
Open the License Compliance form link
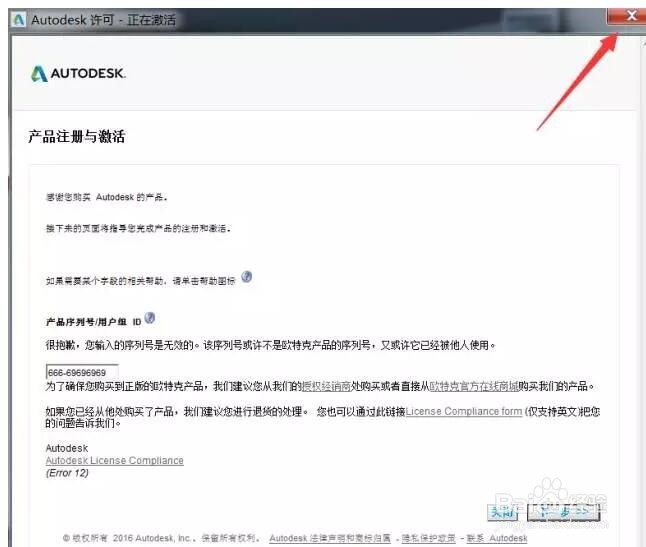pos(464,411)
